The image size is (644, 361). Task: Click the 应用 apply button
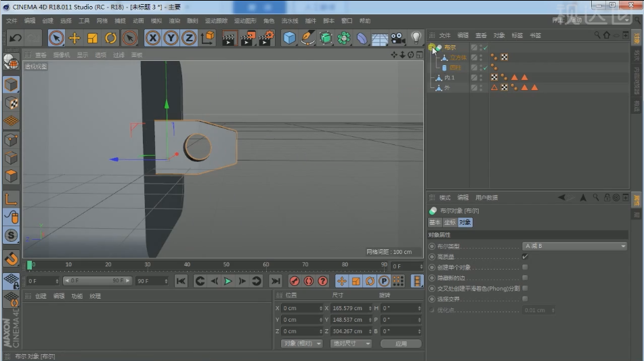click(401, 344)
